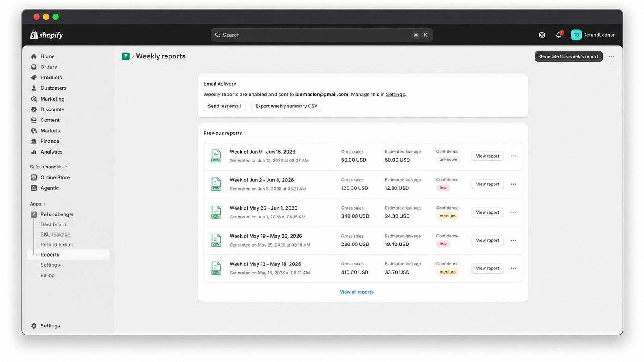The height and width of the screenshot is (362, 644).
Task: Click the Discounts icon in sidebar
Action: click(34, 109)
